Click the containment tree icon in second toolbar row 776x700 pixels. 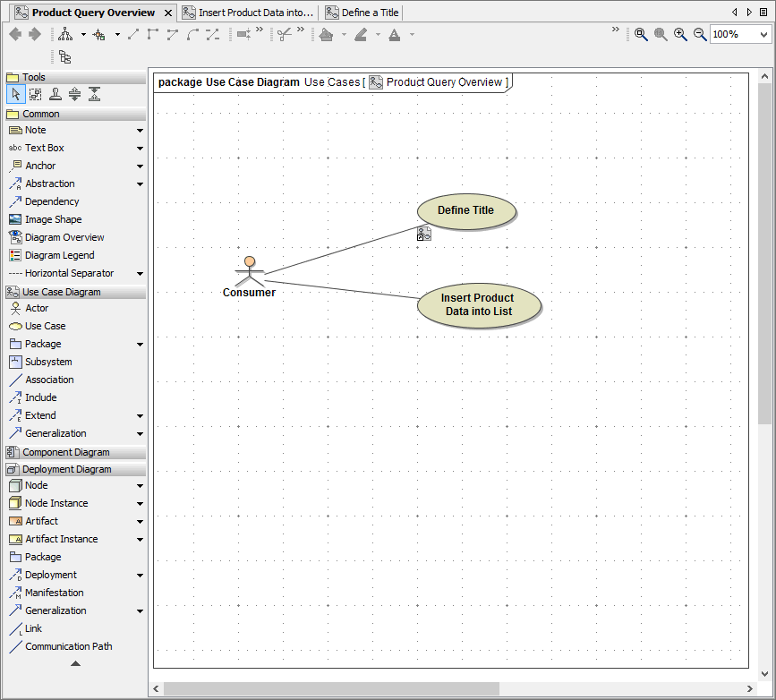coord(65,56)
